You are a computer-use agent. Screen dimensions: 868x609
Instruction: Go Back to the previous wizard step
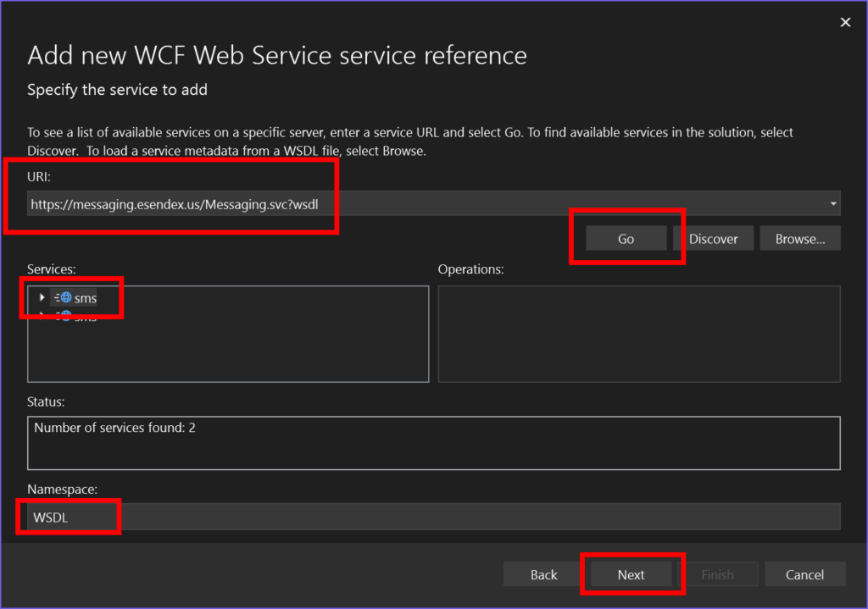[543, 574]
